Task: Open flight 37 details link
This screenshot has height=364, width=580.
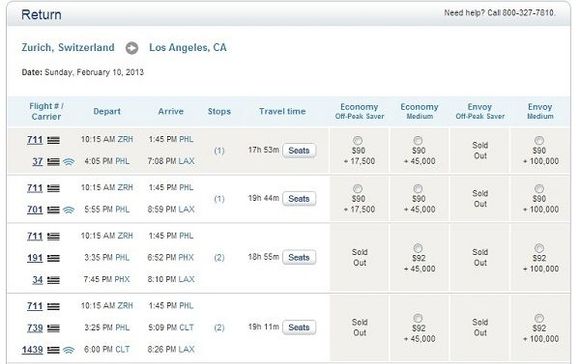Action: pyautogui.click(x=37, y=162)
